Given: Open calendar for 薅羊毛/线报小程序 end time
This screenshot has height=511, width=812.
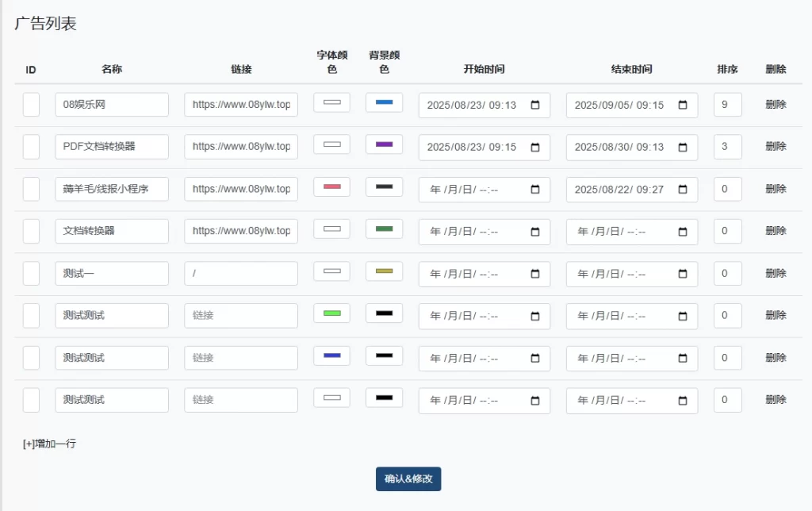Looking at the screenshot, I should tap(683, 190).
